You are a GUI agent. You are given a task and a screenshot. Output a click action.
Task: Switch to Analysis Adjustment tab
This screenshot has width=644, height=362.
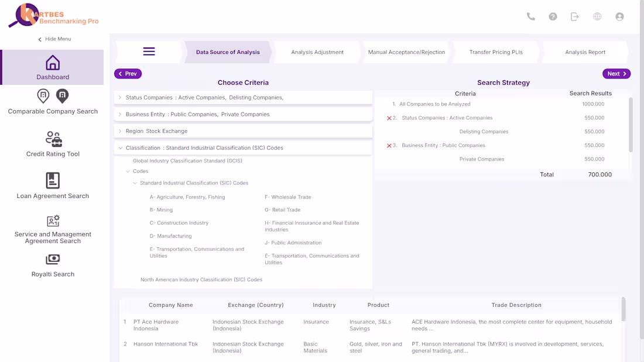tap(317, 52)
